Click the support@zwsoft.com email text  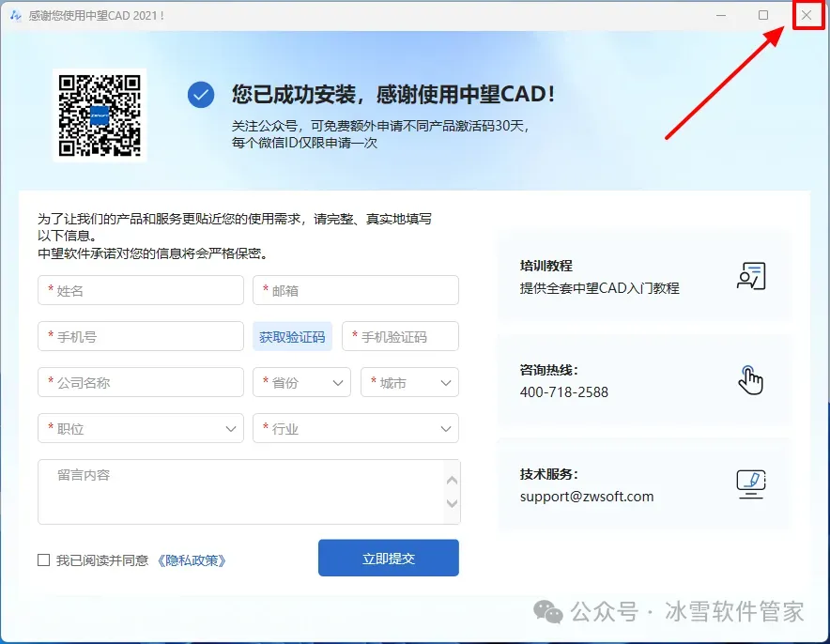(x=587, y=497)
